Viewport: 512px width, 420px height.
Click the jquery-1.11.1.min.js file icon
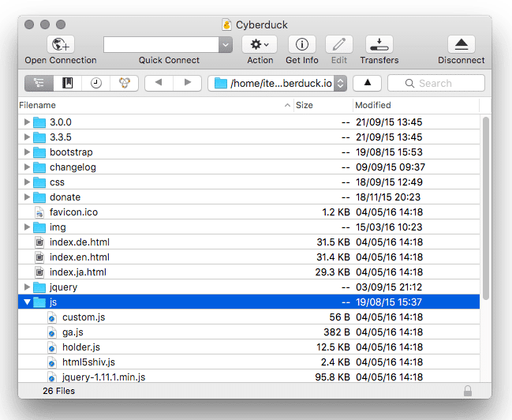tap(51, 377)
